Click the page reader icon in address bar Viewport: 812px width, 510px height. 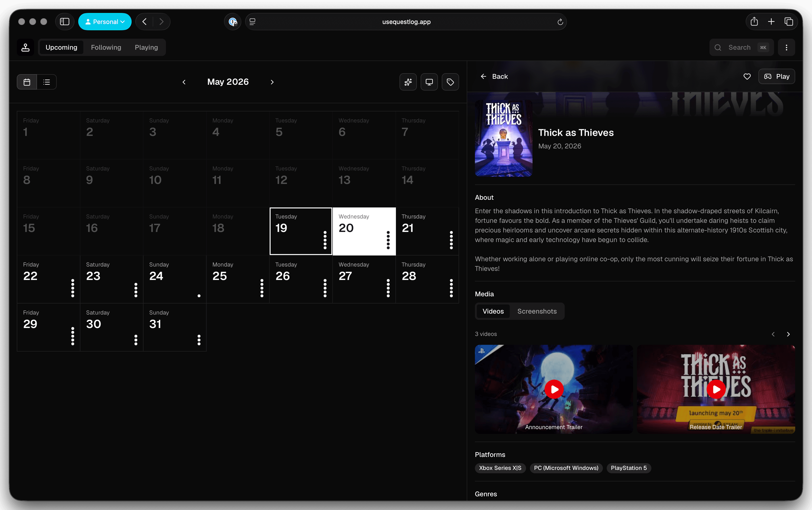[253, 22]
